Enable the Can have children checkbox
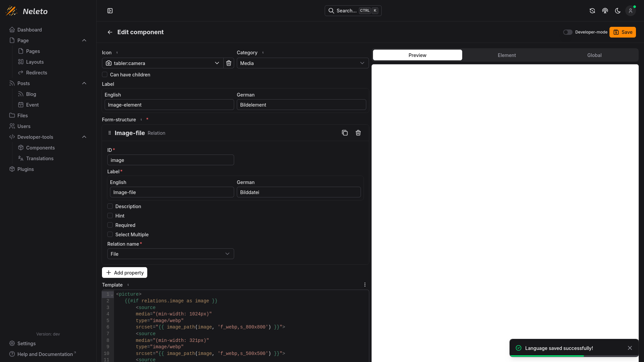Image resolution: width=644 pixels, height=362 pixels. pos(105,74)
